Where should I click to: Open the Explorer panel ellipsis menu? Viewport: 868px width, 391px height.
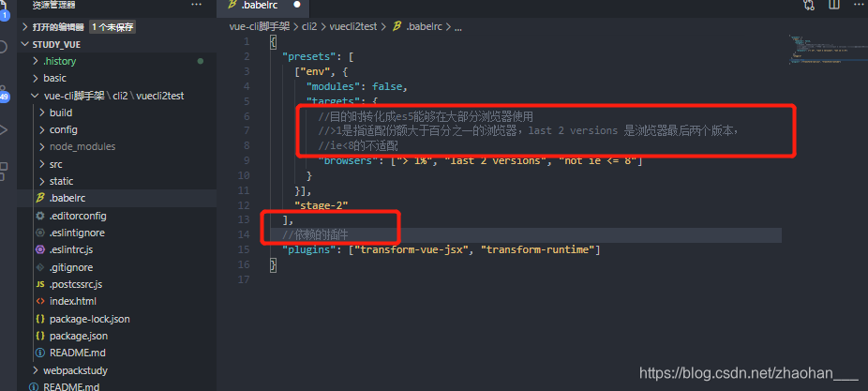[197, 5]
